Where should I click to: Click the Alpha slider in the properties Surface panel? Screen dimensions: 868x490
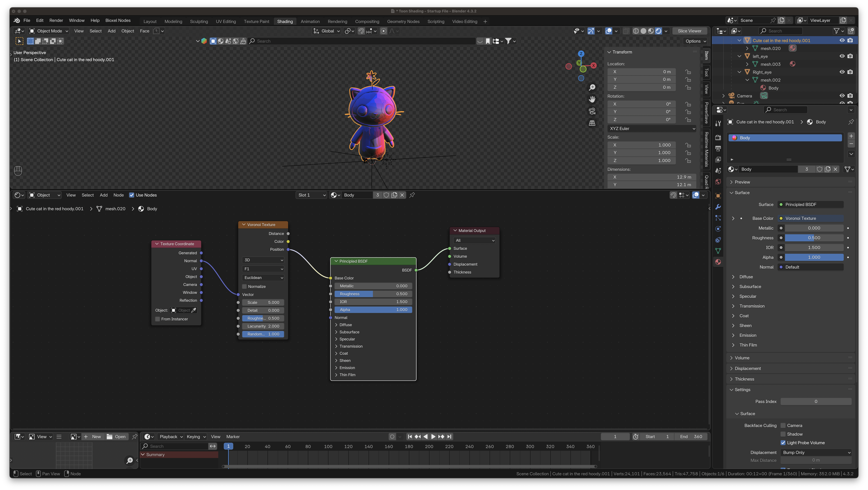click(x=814, y=257)
